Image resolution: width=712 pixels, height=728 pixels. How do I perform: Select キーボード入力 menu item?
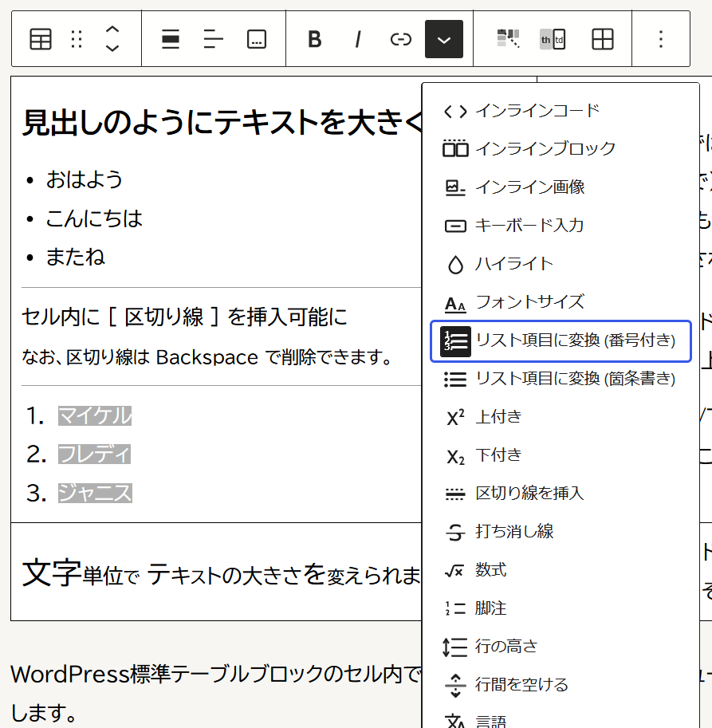pyautogui.click(x=561, y=226)
